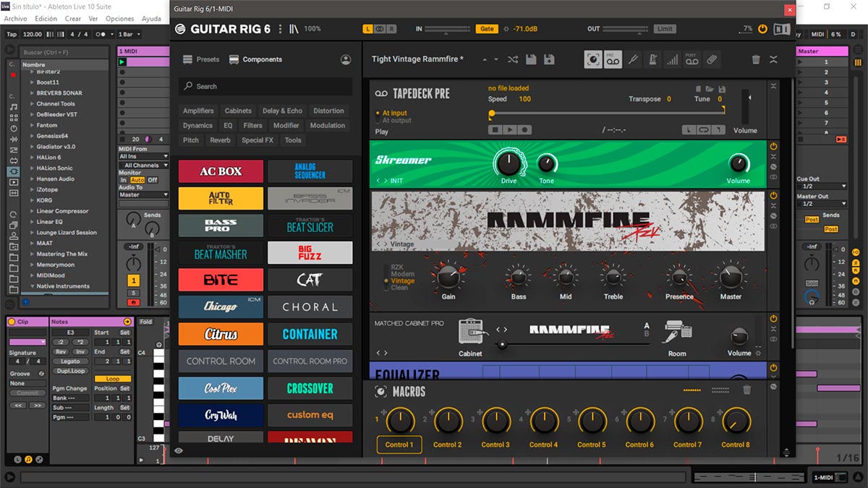868x488 pixels.
Task: Click the Guitar Rig three-dot menu icon
Action: (281, 29)
